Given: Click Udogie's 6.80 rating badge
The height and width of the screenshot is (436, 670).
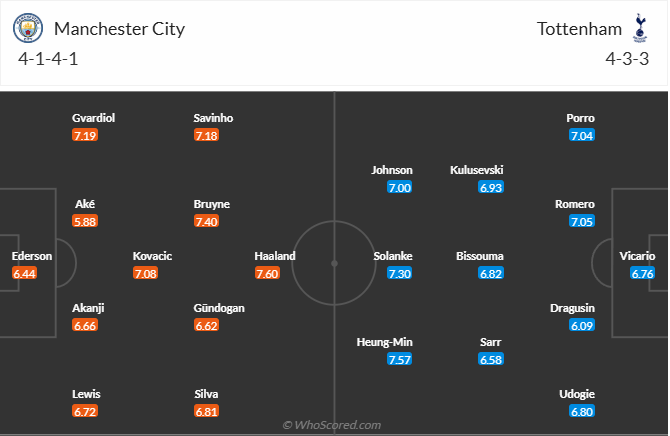Looking at the screenshot, I should click(x=581, y=411).
